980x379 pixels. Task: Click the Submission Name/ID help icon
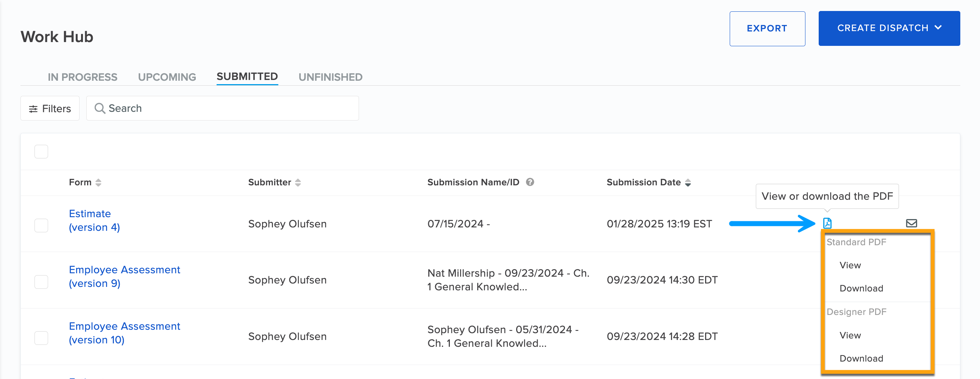tap(530, 182)
